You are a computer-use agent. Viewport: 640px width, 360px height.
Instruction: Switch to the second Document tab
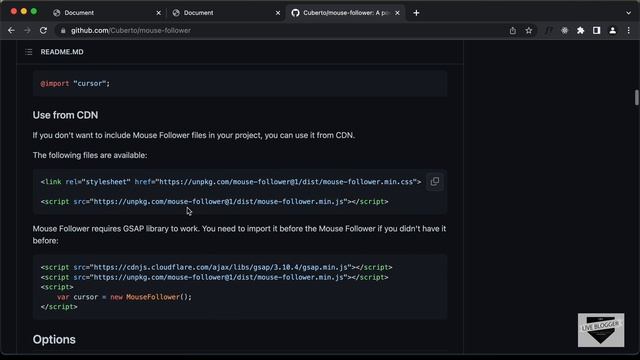[x=226, y=13]
